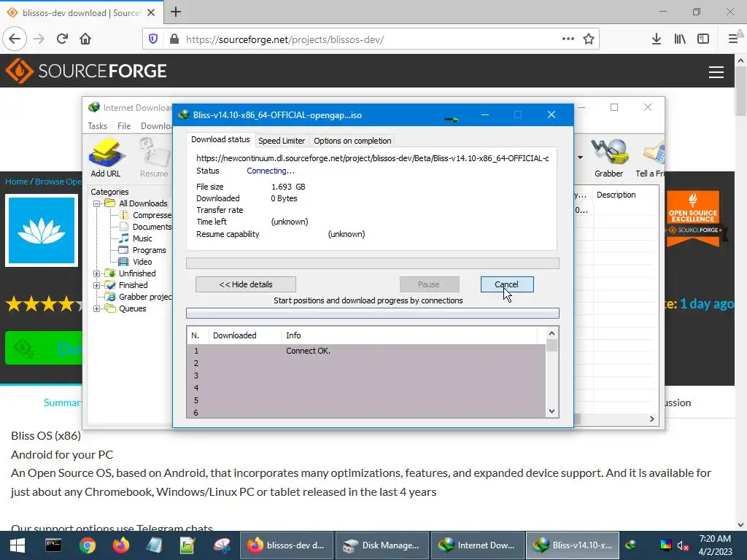Open the Summary tab on SourceForge
747x560 pixels.
(x=63, y=402)
